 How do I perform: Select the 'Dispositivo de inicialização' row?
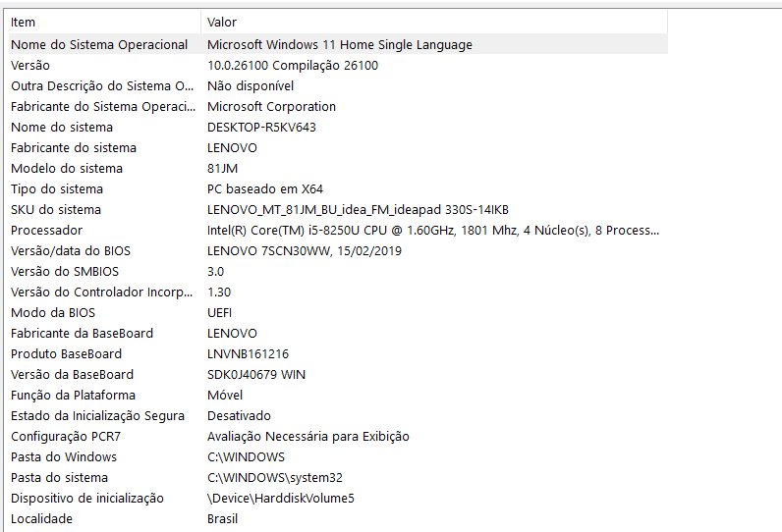(338, 499)
